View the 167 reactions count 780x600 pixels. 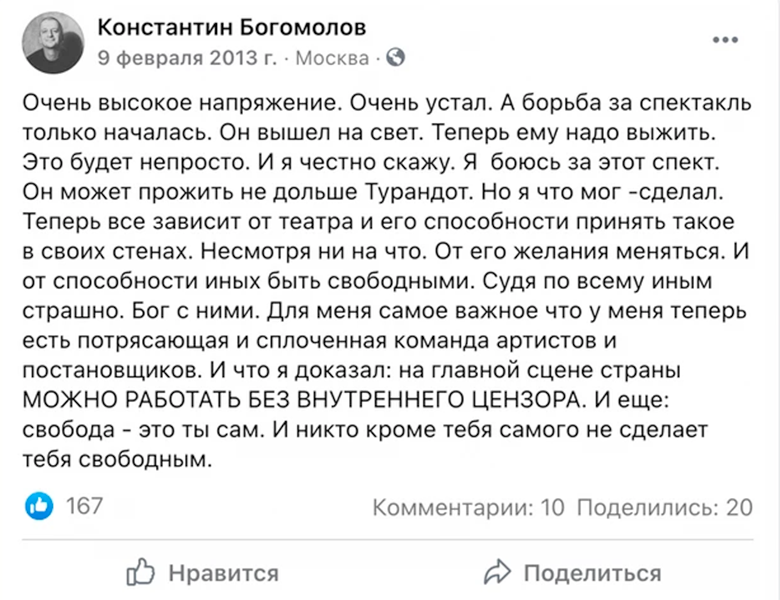pyautogui.click(x=84, y=506)
